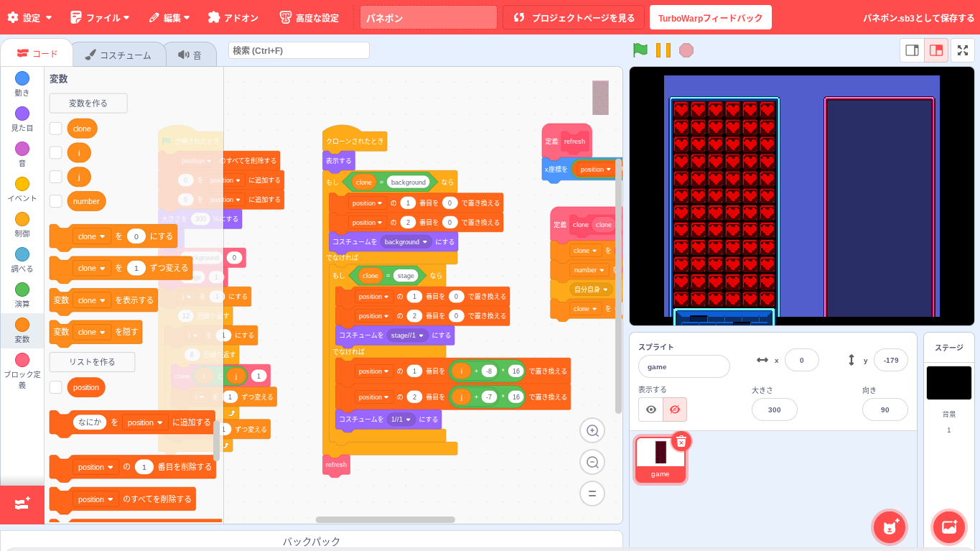
Task: Select the 制御 block category
Action: [x=22, y=225]
